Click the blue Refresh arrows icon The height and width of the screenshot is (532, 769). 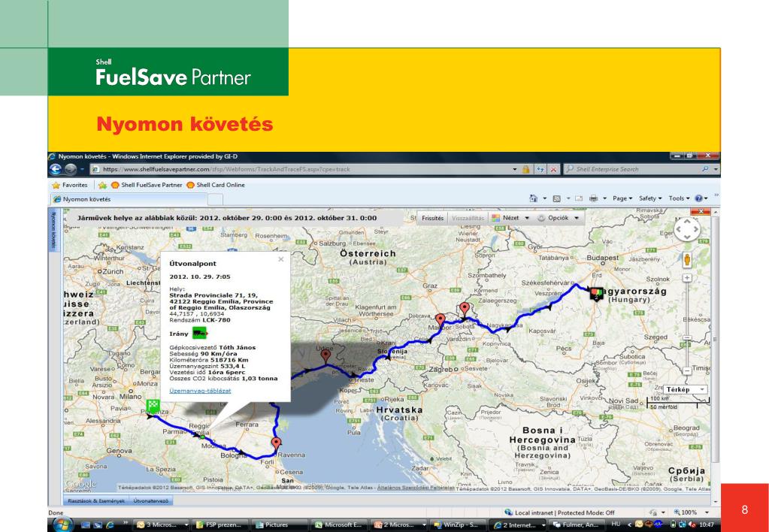click(540, 169)
